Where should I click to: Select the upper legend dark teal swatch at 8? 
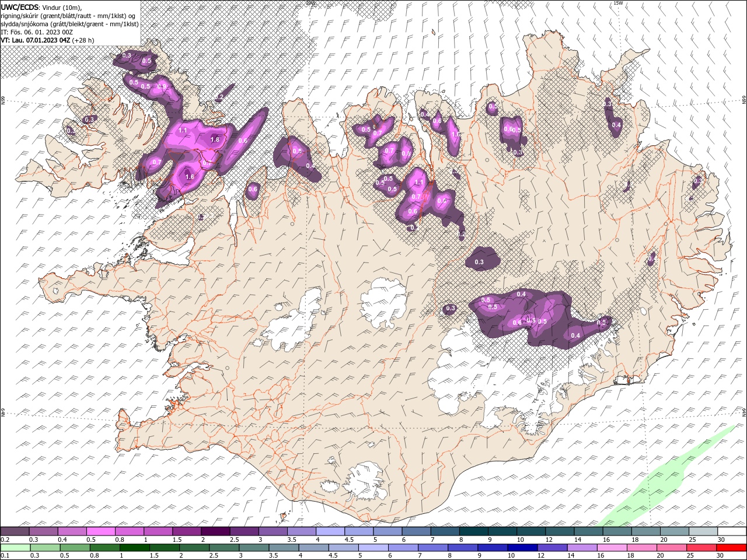coord(473,531)
